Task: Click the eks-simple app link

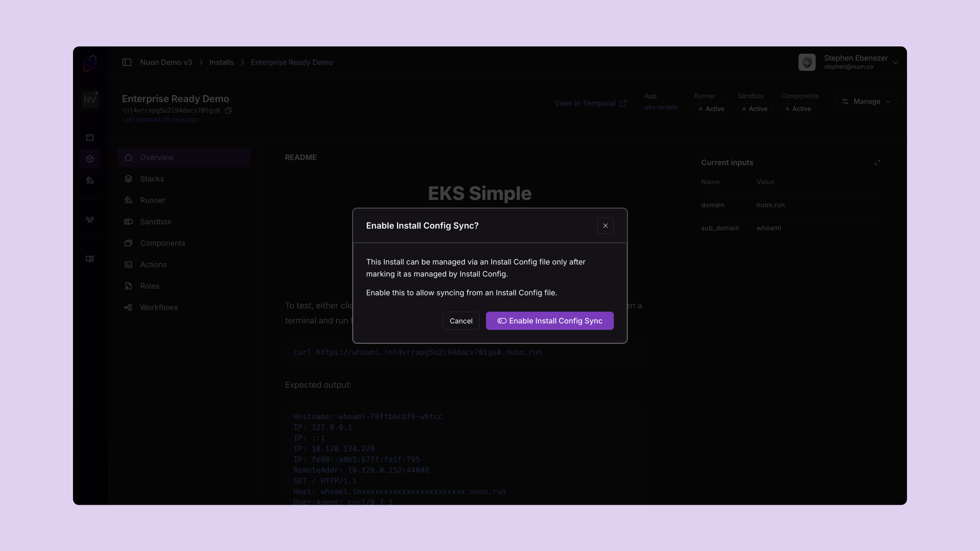Action: coord(661,107)
